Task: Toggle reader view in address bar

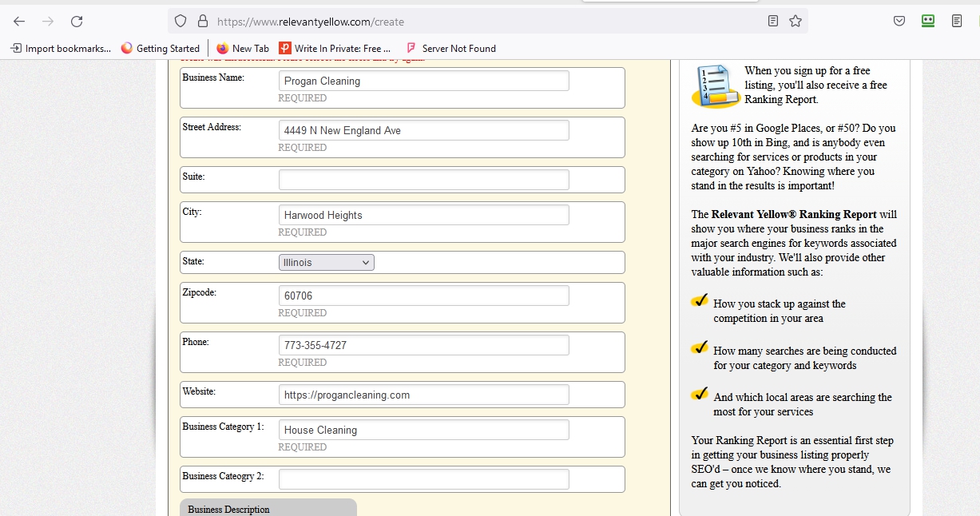Action: [772, 22]
